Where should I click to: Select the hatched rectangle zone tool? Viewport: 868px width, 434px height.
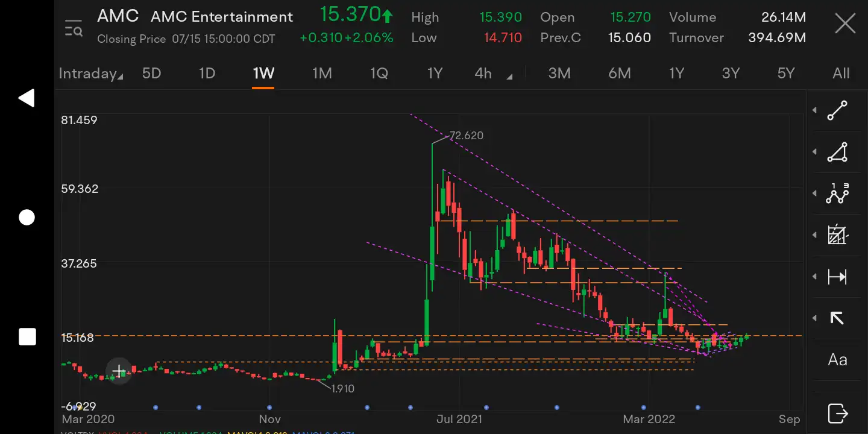pyautogui.click(x=837, y=235)
